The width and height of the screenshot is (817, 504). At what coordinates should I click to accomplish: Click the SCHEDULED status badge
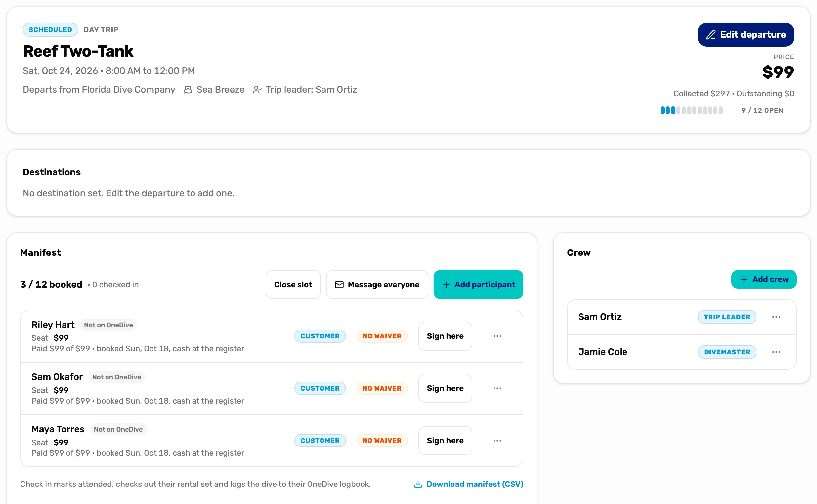pos(50,30)
